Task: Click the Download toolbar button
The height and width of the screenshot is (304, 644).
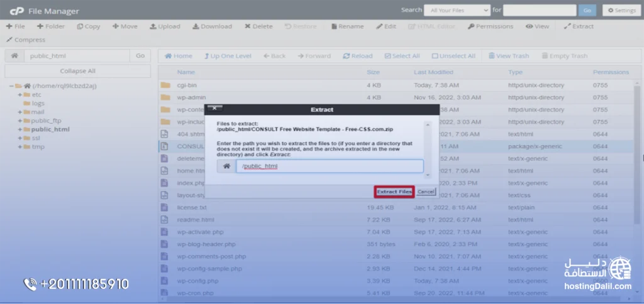Action: (x=213, y=26)
